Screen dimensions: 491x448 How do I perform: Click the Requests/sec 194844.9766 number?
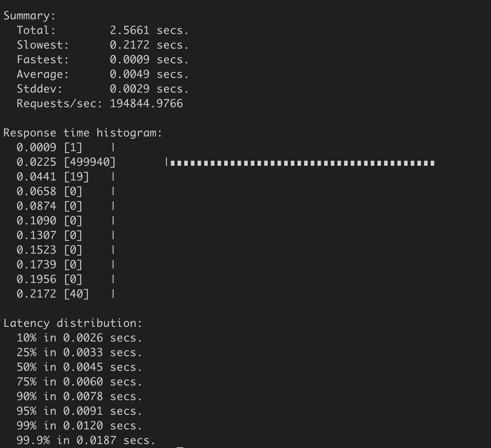pos(146,104)
